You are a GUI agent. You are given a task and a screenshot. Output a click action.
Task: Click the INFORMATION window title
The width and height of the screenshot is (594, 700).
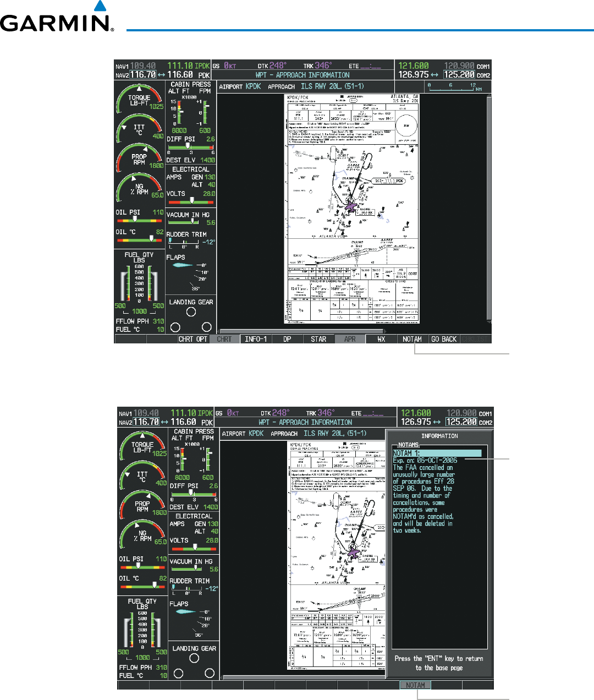(439, 436)
